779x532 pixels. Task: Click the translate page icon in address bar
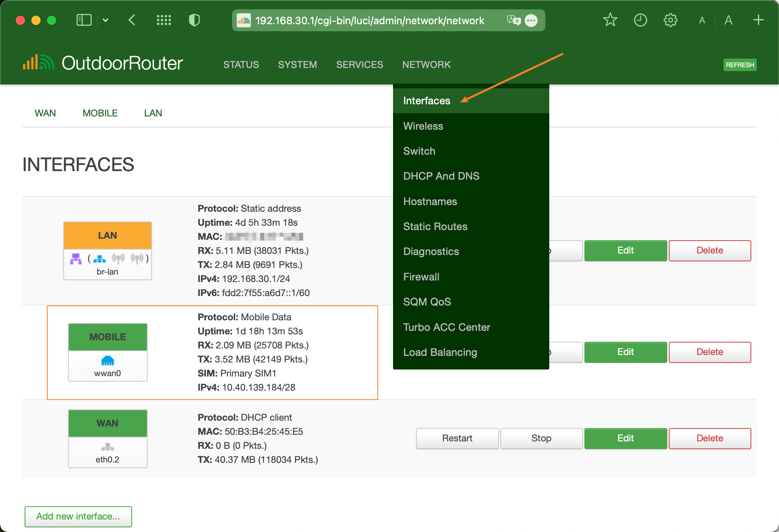513,20
